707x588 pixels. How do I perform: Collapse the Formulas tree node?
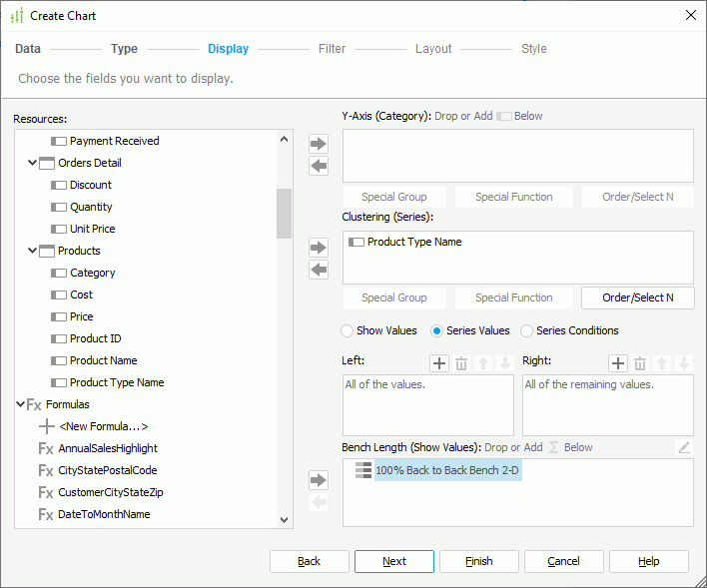21,404
